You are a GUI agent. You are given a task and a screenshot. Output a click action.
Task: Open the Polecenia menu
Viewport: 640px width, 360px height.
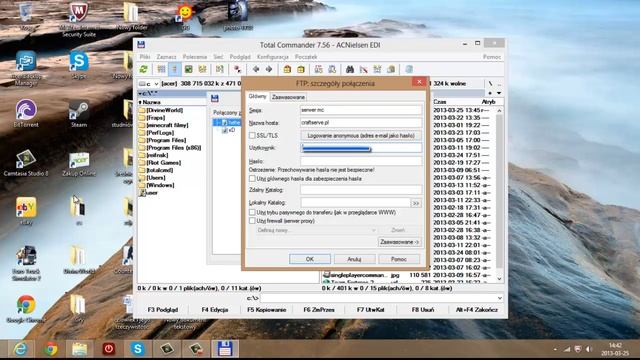click(x=195, y=57)
